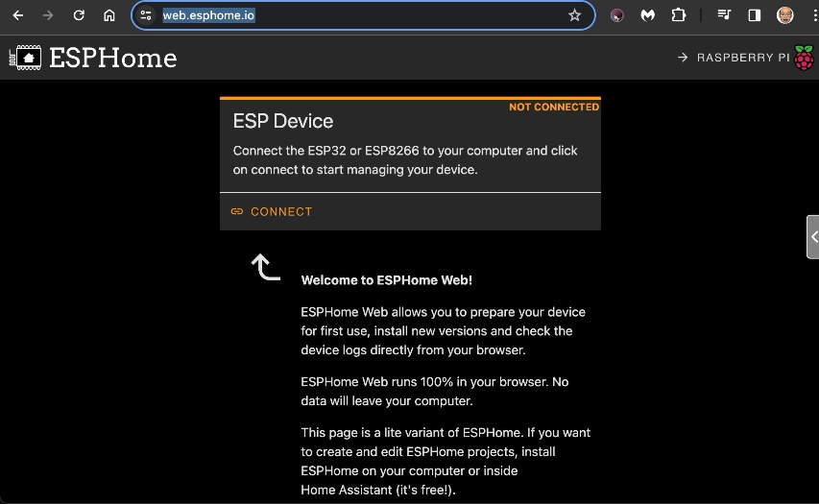
Task: Click the ESPHome title text
Action: click(113, 58)
